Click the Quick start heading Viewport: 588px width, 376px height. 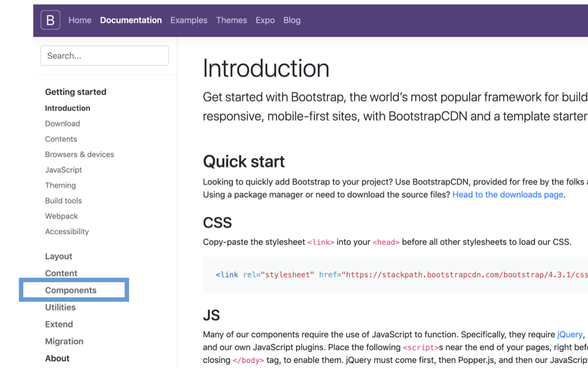[x=244, y=162]
